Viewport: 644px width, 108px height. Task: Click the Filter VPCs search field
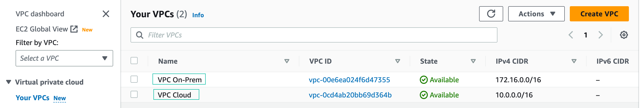pos(314,35)
